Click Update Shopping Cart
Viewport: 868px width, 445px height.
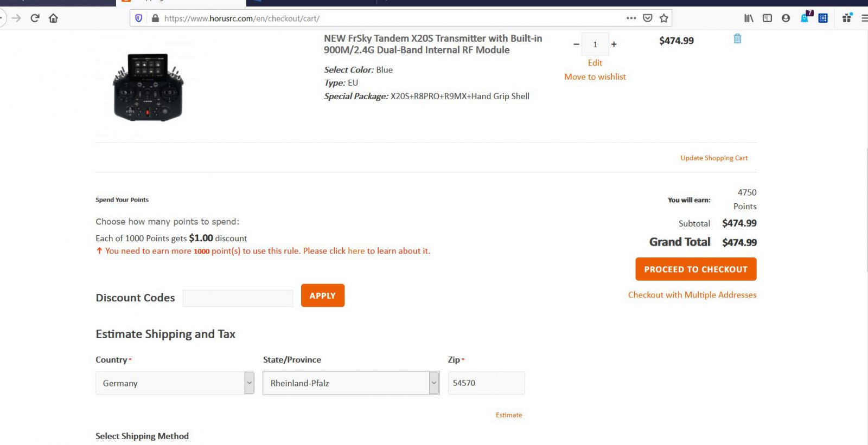pyautogui.click(x=714, y=158)
